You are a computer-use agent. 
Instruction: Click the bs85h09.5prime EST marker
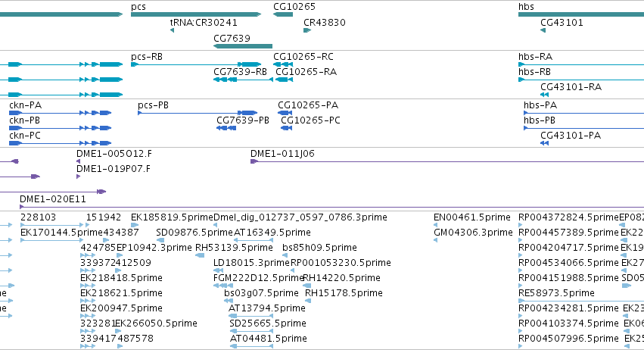tap(285, 255)
